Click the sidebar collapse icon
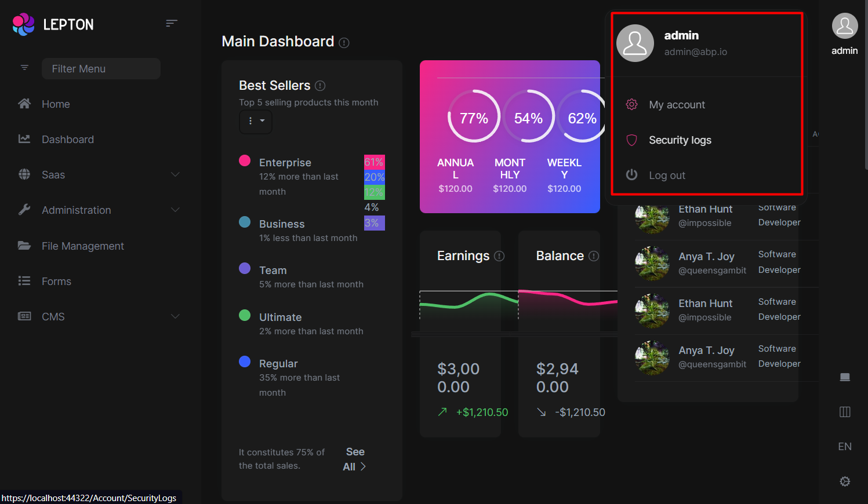This screenshot has width=868, height=504. (171, 23)
